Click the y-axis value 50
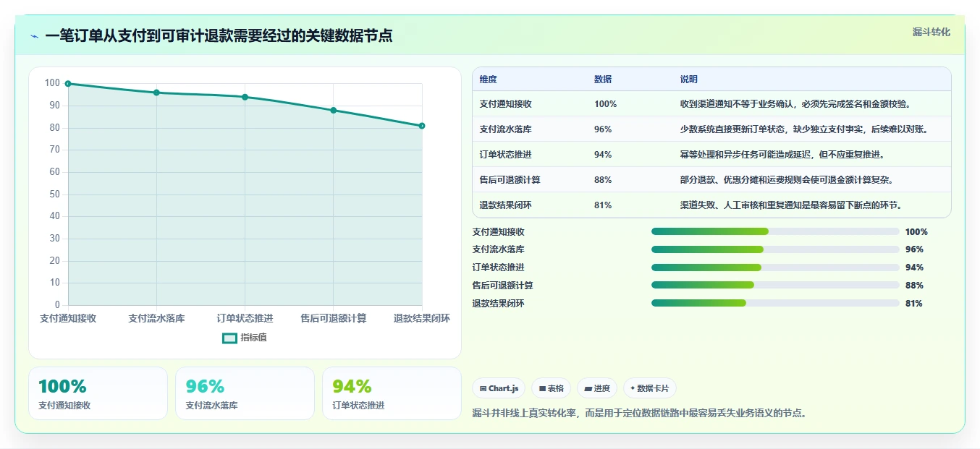This screenshot has width=980, height=449. tap(54, 194)
